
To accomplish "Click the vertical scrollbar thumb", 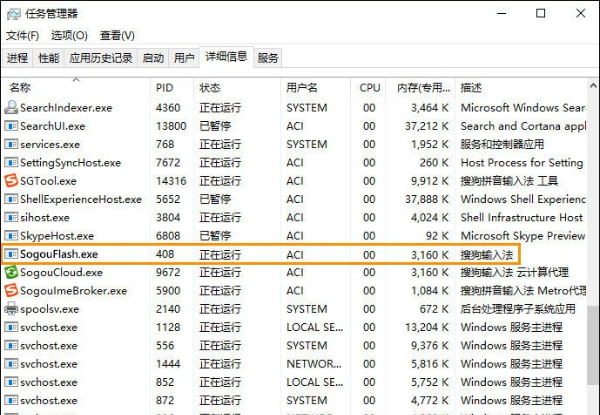I will point(593,346).
